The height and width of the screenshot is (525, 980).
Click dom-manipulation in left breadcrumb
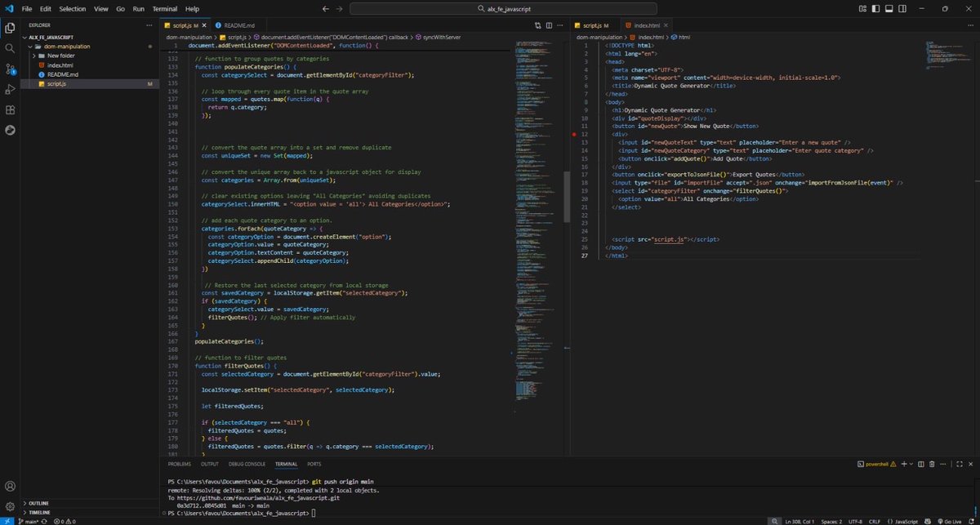coord(188,37)
